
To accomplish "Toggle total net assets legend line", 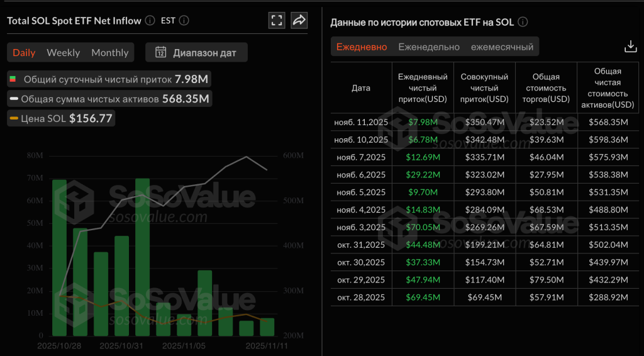I will click(13, 99).
